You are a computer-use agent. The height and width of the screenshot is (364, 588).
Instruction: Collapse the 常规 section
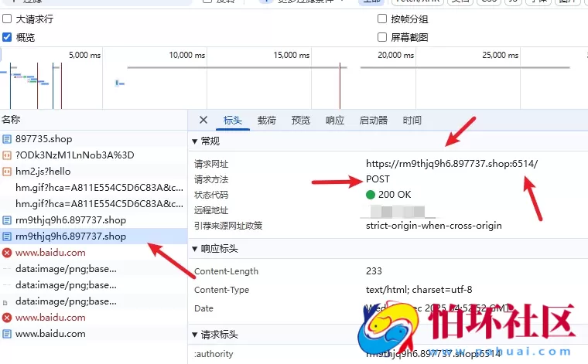pyautogui.click(x=195, y=141)
